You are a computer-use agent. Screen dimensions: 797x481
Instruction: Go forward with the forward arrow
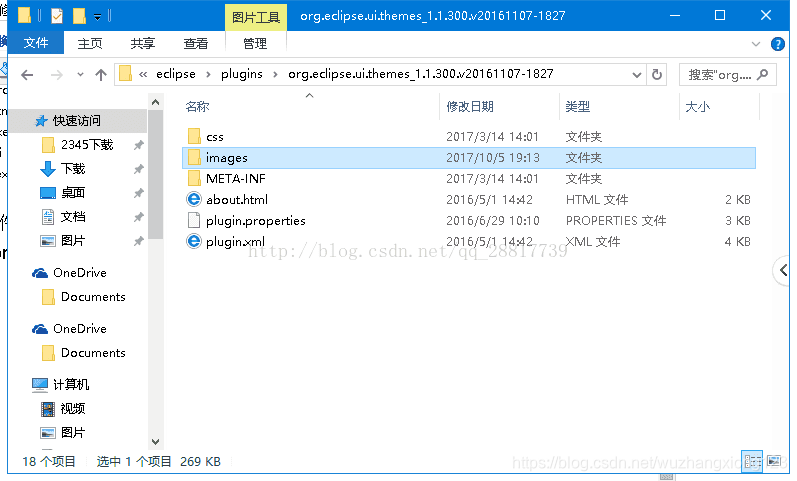(x=57, y=75)
